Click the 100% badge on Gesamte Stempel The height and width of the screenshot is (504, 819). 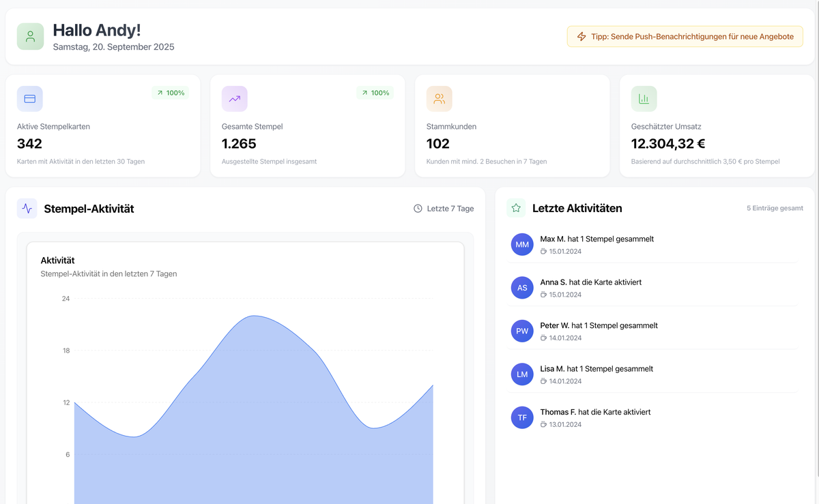[x=375, y=92]
